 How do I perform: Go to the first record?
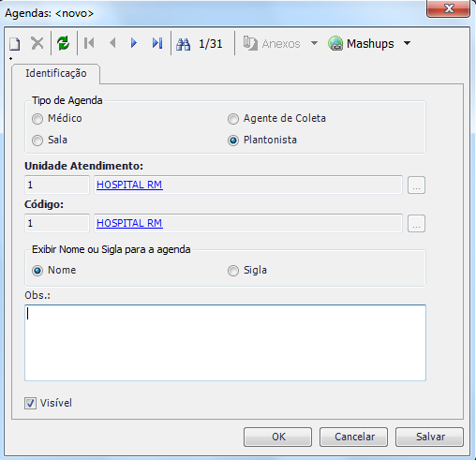pos(89,43)
